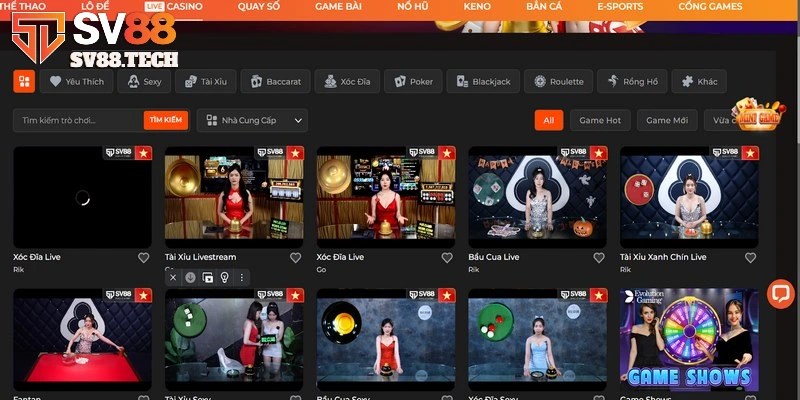Close the small floating toolbar

173,277
